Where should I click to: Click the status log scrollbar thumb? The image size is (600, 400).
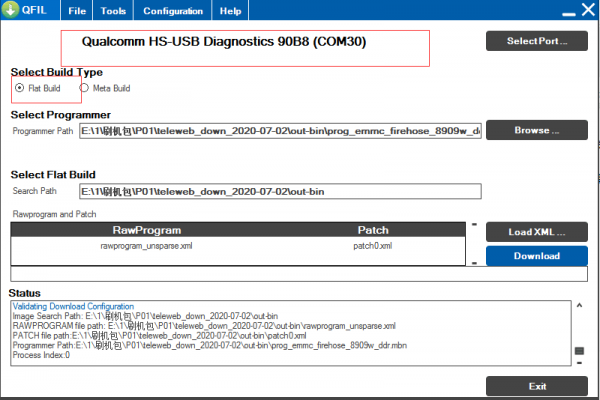[579, 351]
